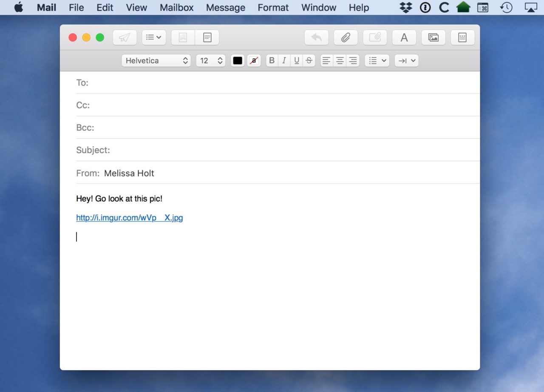This screenshot has width=544, height=392.
Task: Click the markup document toolbar icon
Action: (183, 37)
